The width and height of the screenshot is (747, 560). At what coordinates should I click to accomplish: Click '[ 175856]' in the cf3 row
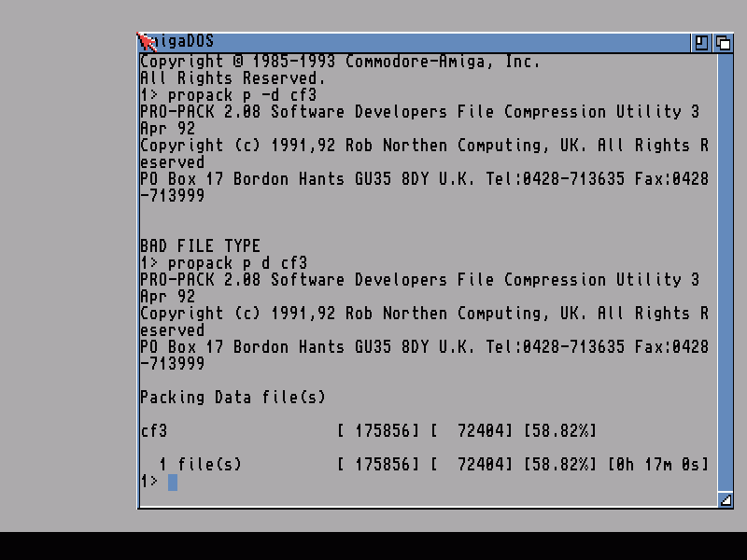pos(378,431)
